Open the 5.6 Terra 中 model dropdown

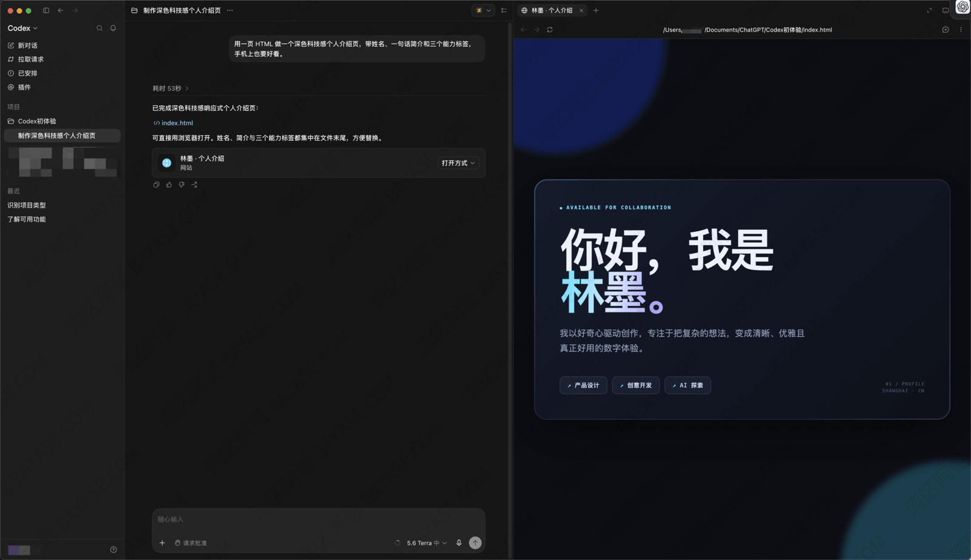427,543
